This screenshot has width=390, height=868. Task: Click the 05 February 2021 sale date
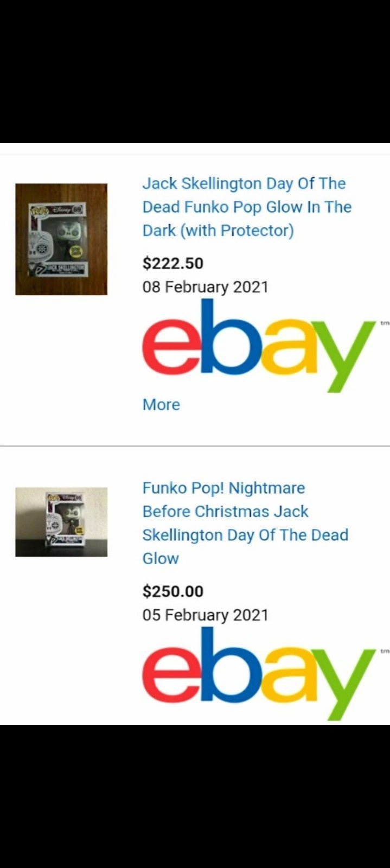point(206,615)
